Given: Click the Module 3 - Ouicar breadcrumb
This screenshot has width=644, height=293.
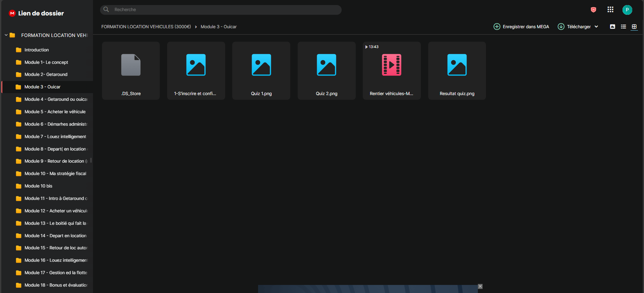Looking at the screenshot, I should 218,27.
